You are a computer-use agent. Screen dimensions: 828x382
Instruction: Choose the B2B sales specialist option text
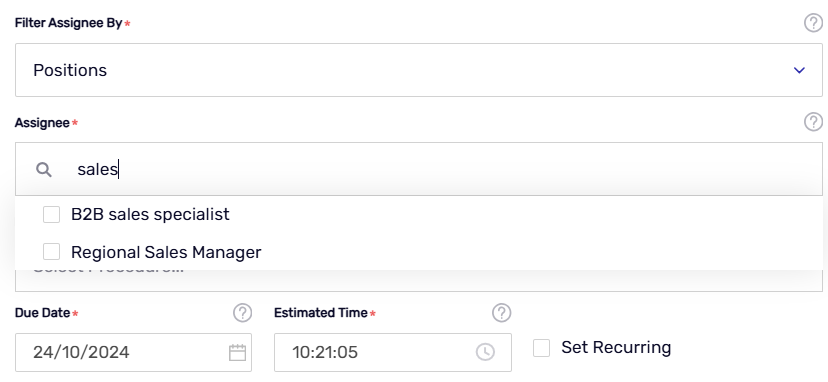[150, 215]
